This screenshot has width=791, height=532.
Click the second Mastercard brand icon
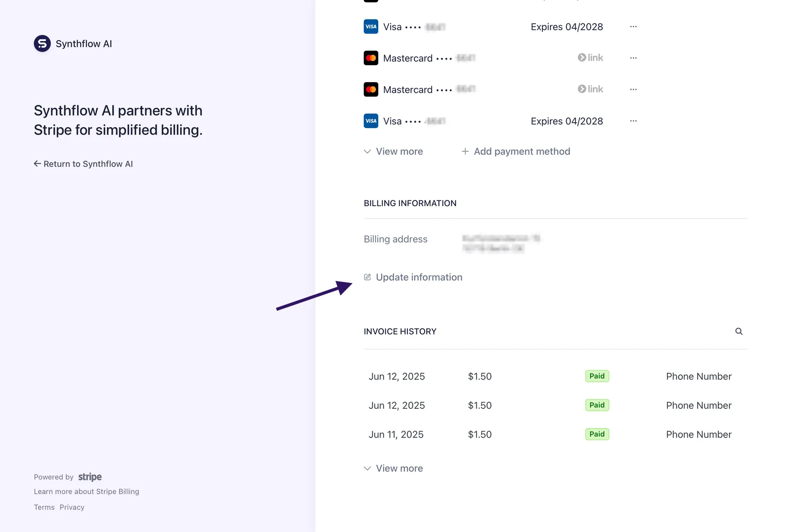371,89
